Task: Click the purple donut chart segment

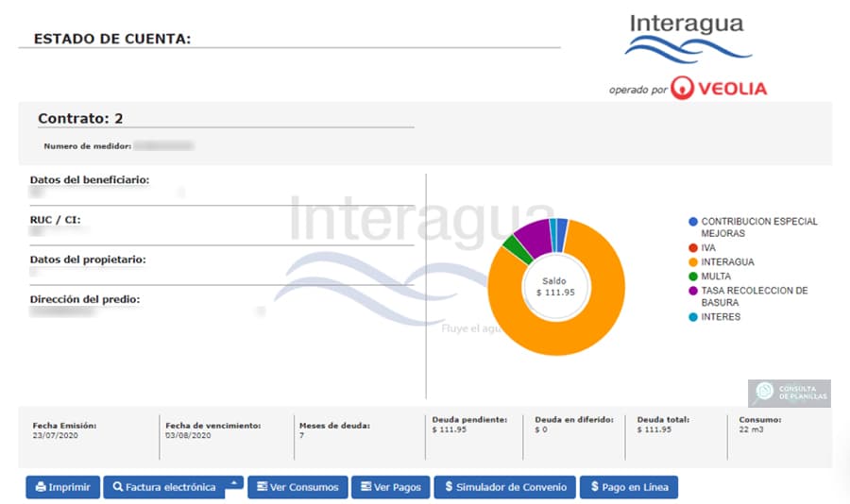Action: coord(535,235)
